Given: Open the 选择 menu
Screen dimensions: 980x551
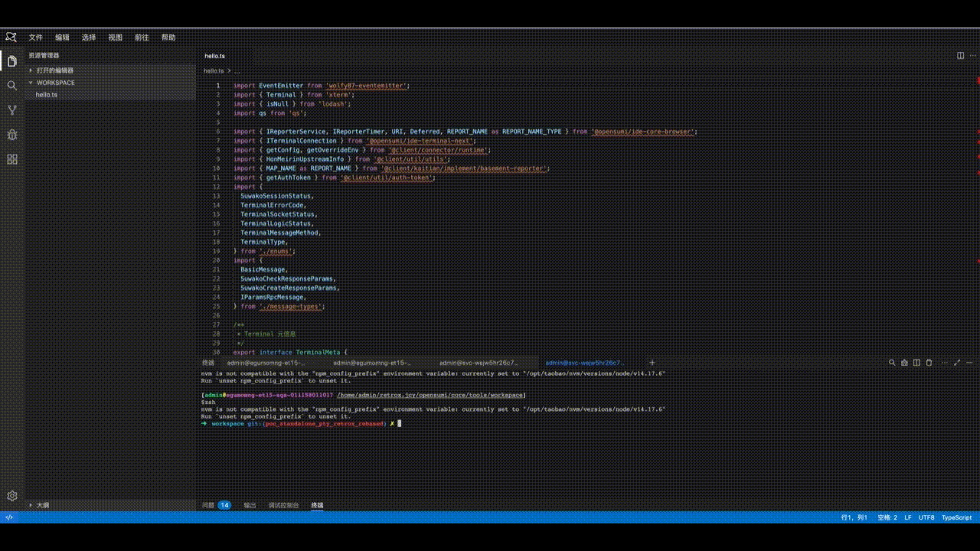Looking at the screenshot, I should coord(89,37).
